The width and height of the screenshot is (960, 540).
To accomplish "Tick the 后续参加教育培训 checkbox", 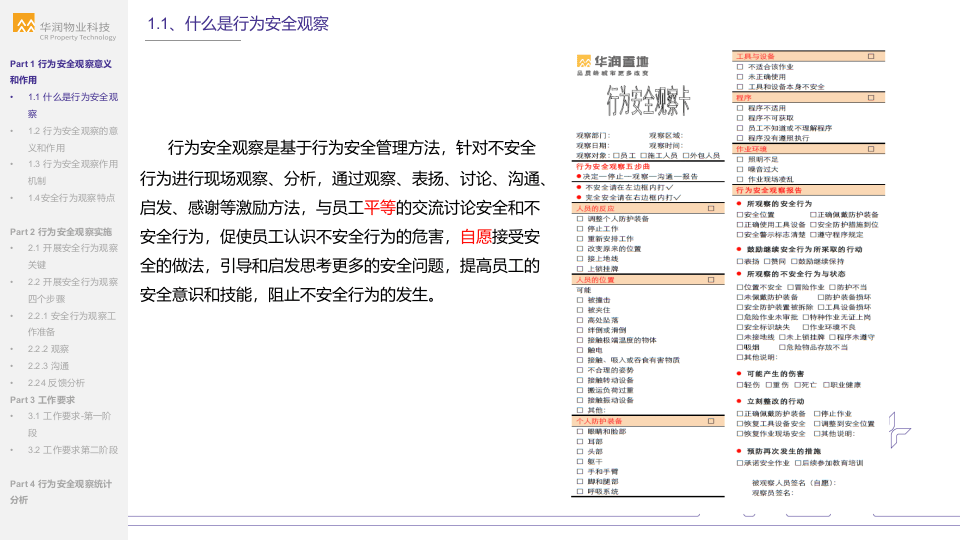I will tap(798, 463).
